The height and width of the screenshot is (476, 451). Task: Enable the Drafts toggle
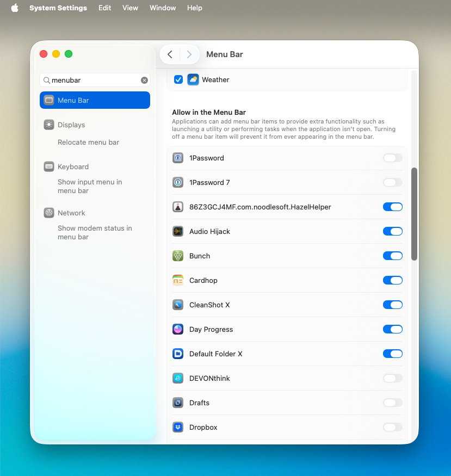(x=392, y=403)
